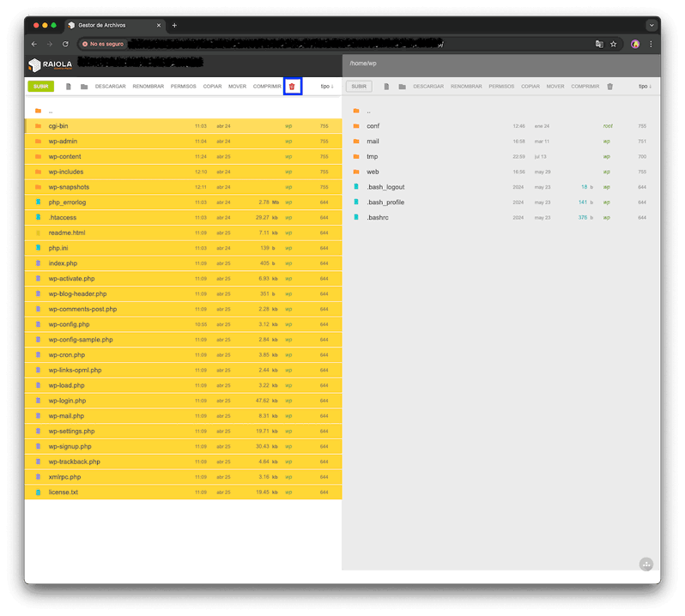Select the Gestor de Archivos browser tab
This screenshot has height=616, width=685.
pos(116,26)
